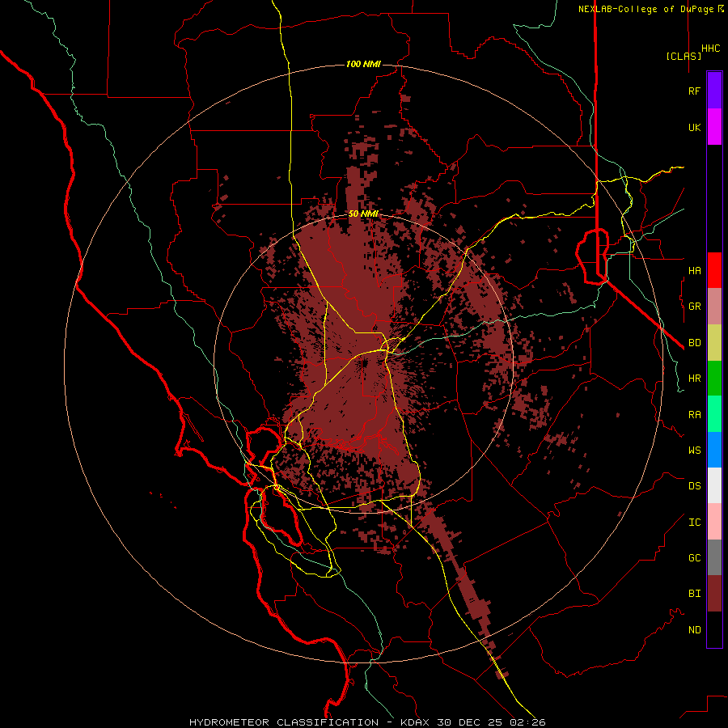Click the "100 NMI" range ring label
Image resolution: width=728 pixels, height=728 pixels.
click(363, 64)
